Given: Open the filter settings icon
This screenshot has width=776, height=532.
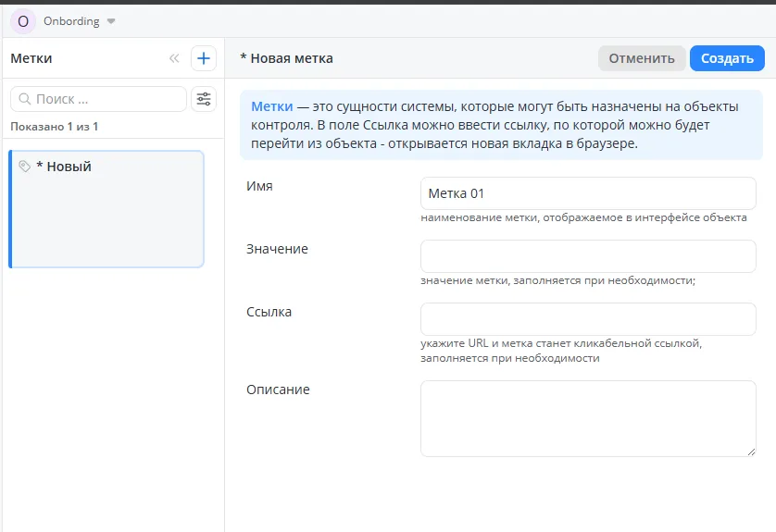Looking at the screenshot, I should click(x=204, y=99).
